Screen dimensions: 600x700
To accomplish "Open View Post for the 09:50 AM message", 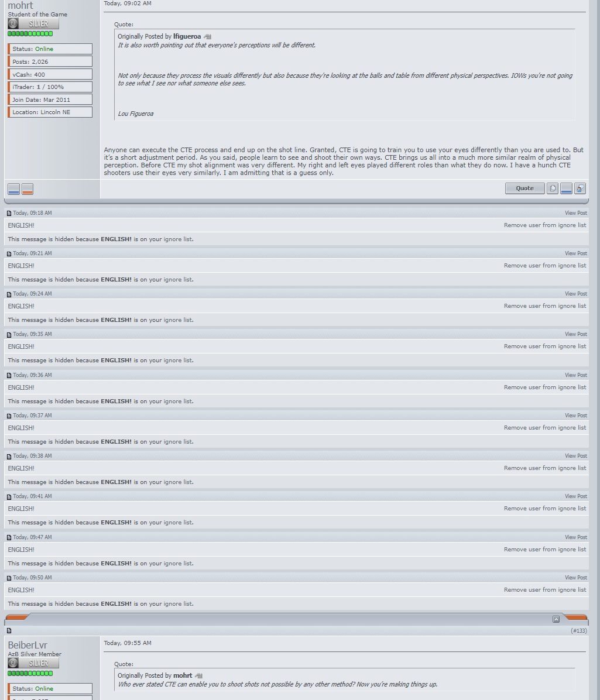I will pyautogui.click(x=576, y=578).
